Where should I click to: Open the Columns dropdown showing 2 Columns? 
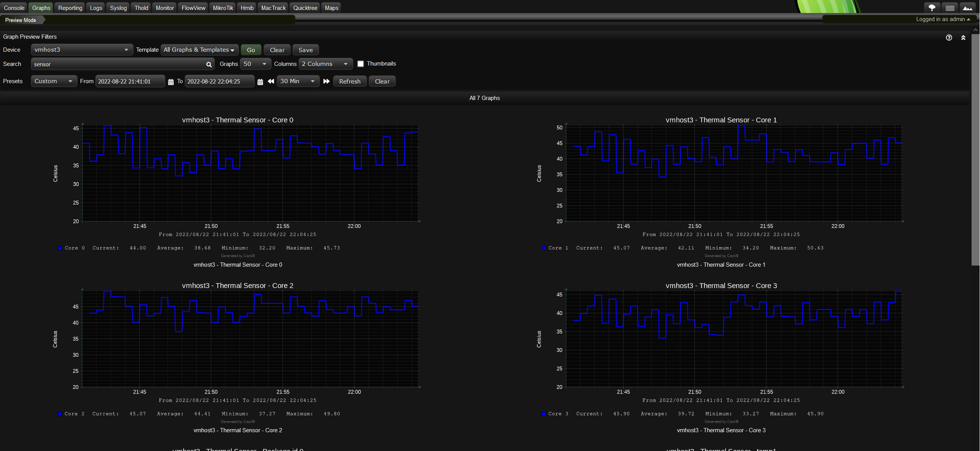point(325,64)
